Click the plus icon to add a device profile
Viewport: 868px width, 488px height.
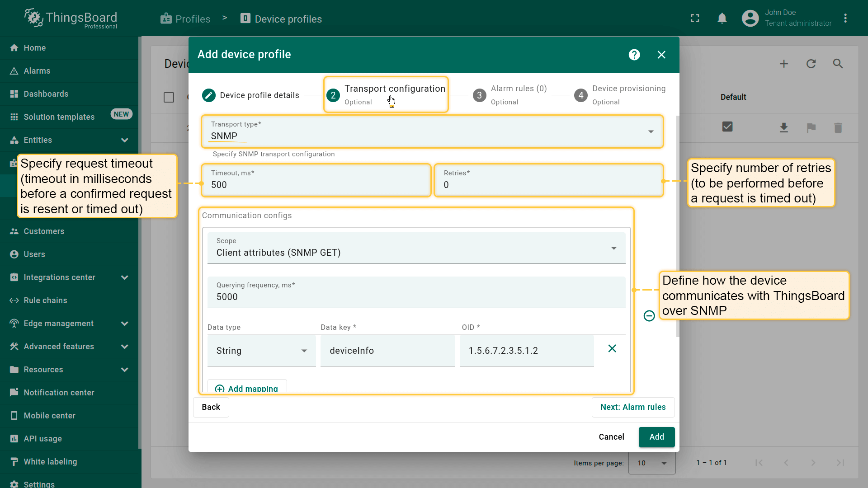point(784,64)
